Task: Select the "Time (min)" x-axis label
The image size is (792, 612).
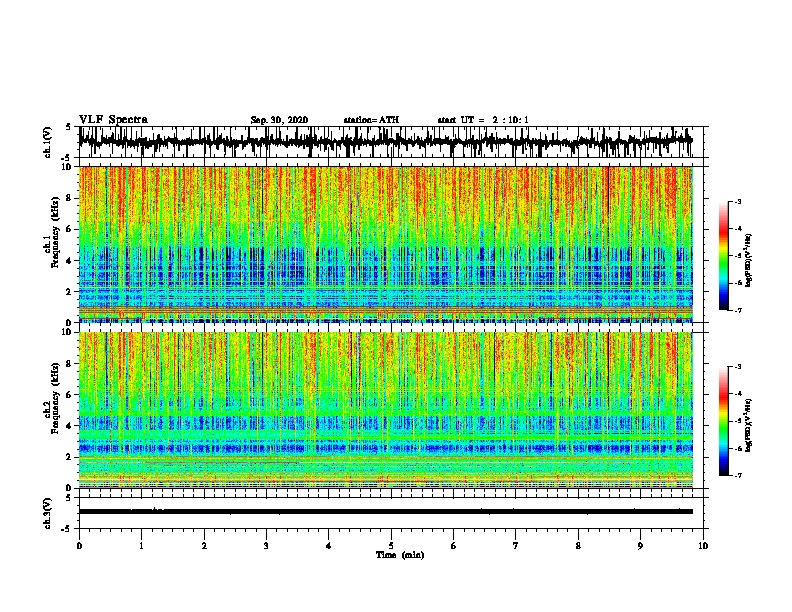Action: pos(400,555)
